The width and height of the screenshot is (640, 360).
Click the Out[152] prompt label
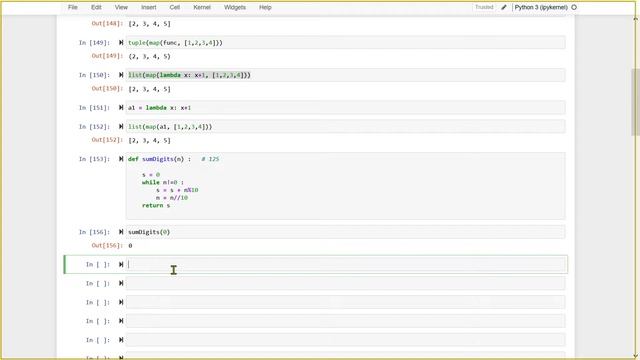point(107,140)
